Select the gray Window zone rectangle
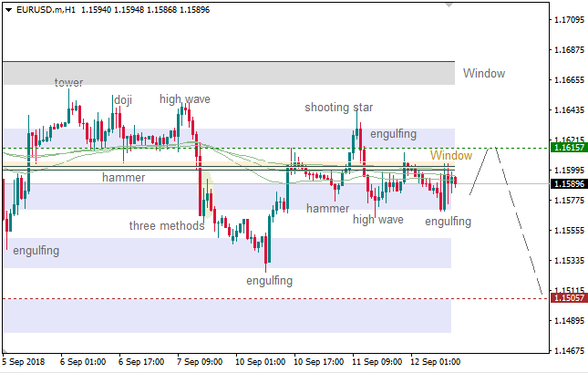This screenshot has width=588, height=373. tap(228, 73)
